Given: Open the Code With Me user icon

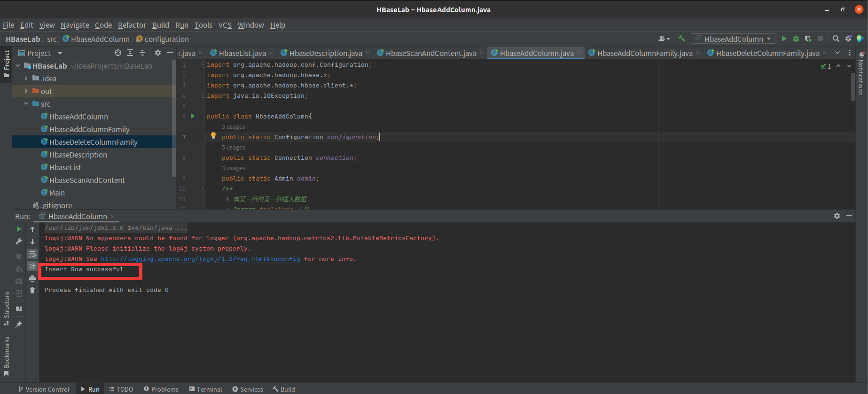Looking at the screenshot, I should coord(664,39).
